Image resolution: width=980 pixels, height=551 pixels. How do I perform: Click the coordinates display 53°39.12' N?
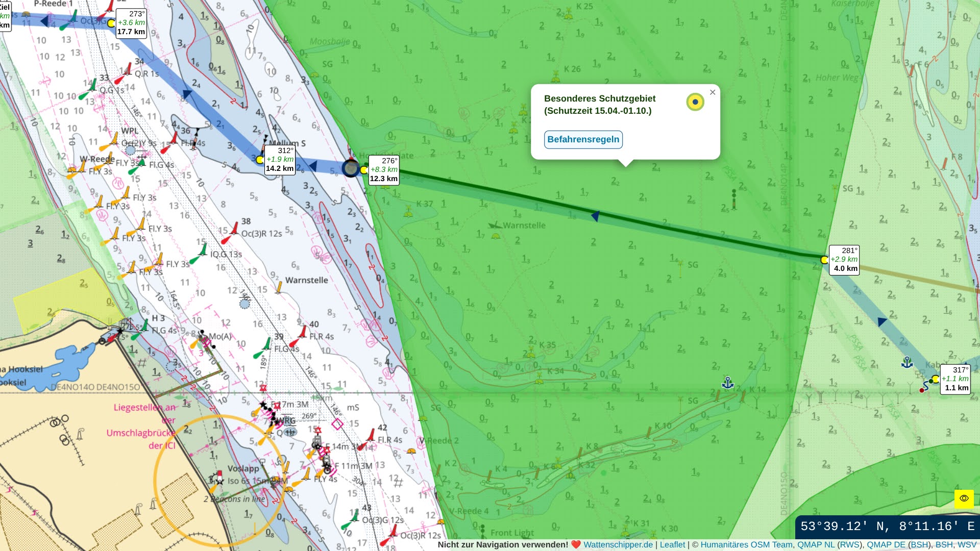click(887, 527)
